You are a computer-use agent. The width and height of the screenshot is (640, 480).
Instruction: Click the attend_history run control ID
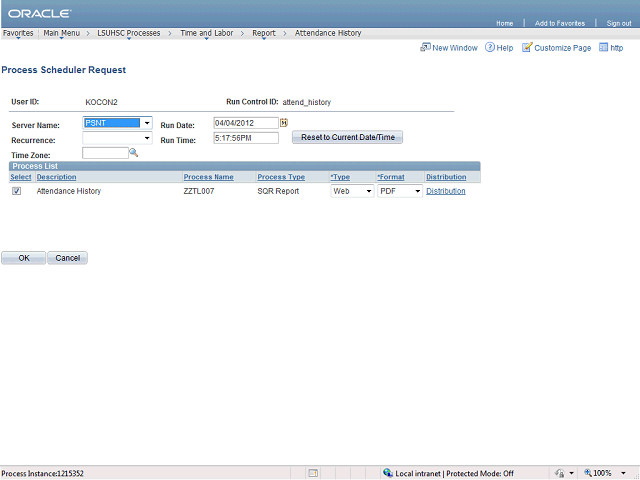(x=307, y=102)
